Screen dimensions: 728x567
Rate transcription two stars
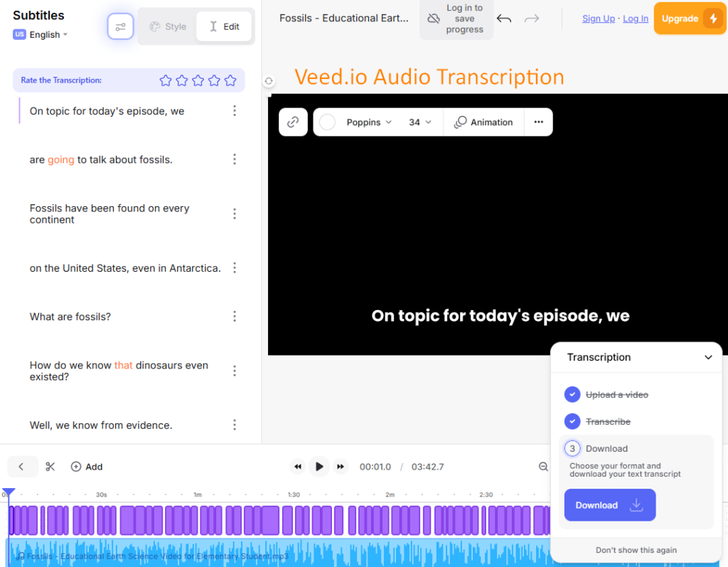click(181, 80)
